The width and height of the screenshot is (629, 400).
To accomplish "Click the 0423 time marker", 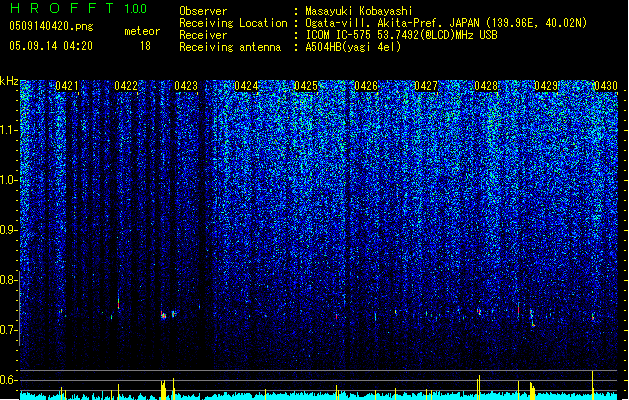I will click(x=186, y=86).
